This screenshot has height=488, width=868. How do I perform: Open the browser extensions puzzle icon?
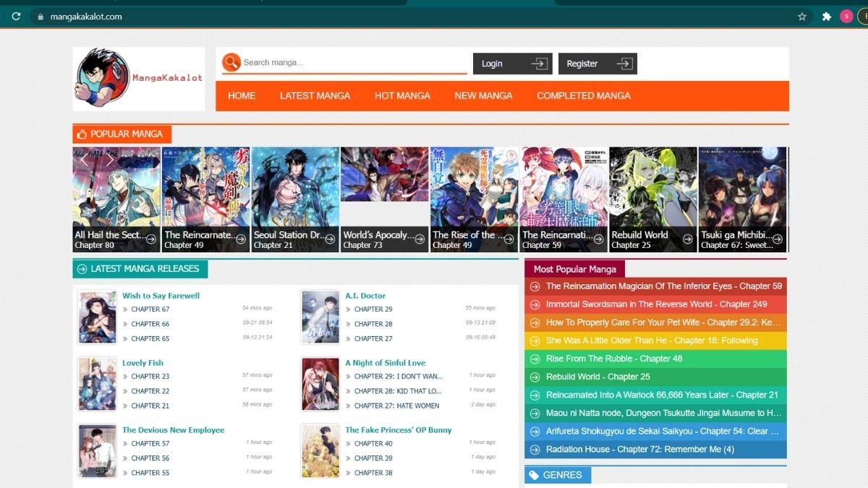pos(826,16)
